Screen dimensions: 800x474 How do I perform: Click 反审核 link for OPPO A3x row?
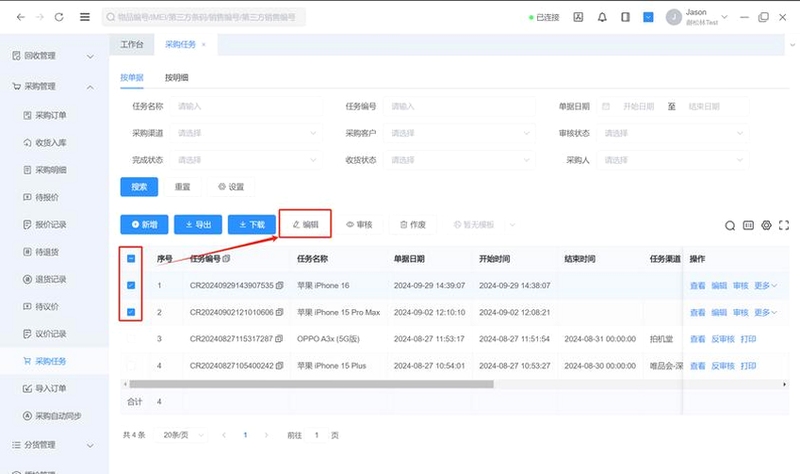tap(723, 339)
